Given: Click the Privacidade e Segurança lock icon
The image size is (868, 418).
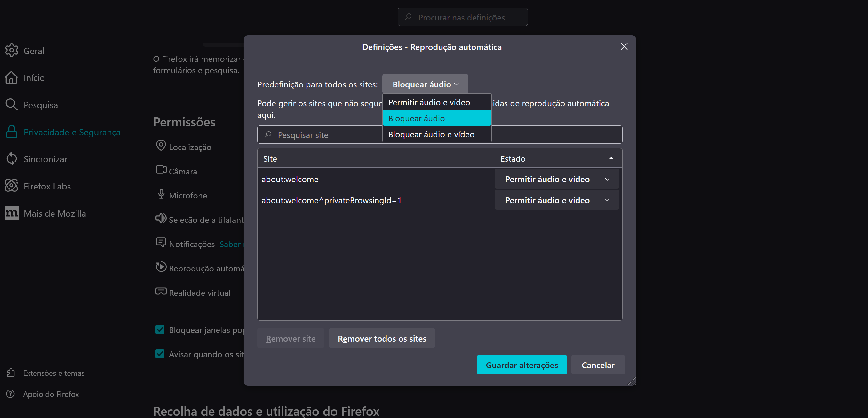Looking at the screenshot, I should pos(12,132).
